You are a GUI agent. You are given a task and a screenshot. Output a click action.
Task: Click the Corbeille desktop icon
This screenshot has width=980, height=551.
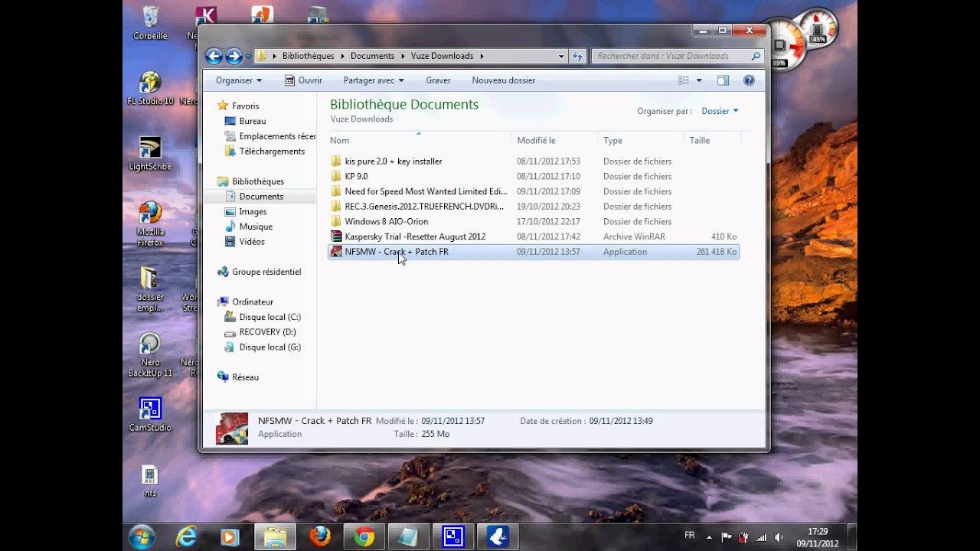tap(150, 22)
